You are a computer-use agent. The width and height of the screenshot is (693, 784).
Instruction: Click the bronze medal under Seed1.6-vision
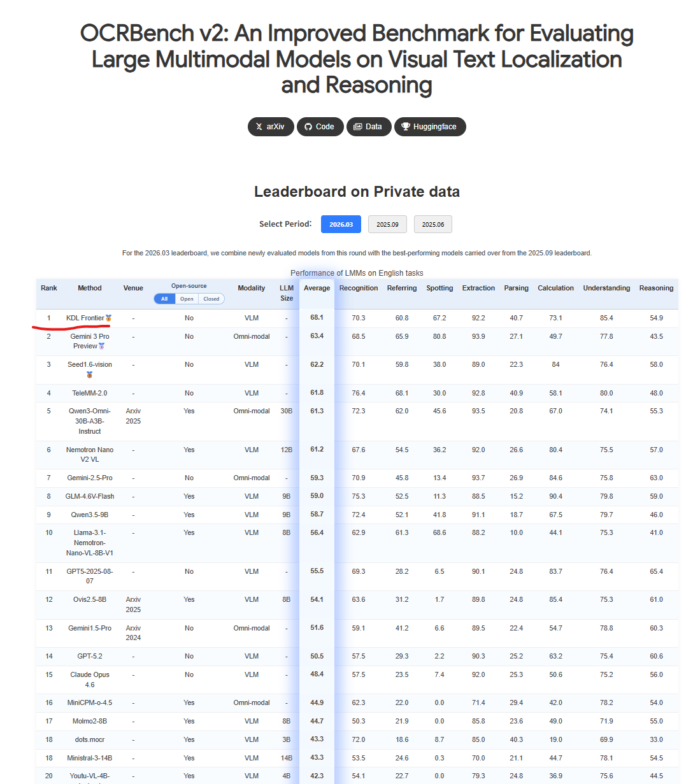(90, 375)
